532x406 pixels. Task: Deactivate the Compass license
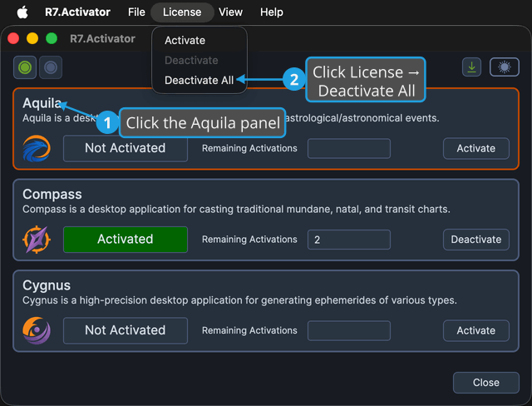(476, 240)
